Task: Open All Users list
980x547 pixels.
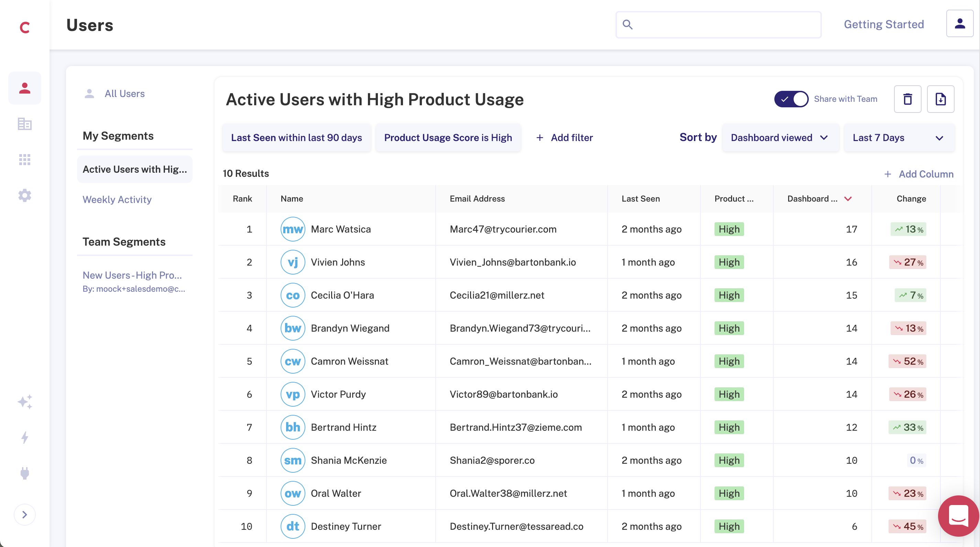Action: 124,94
